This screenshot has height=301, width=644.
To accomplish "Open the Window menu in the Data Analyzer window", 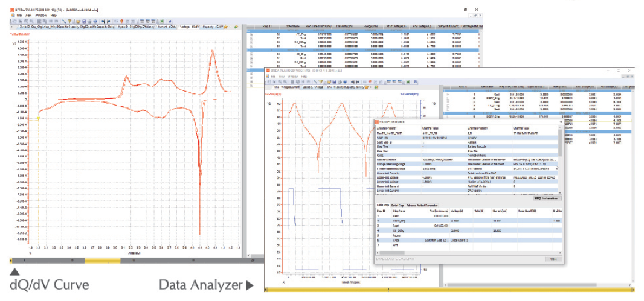I will pyautogui.click(x=293, y=77).
